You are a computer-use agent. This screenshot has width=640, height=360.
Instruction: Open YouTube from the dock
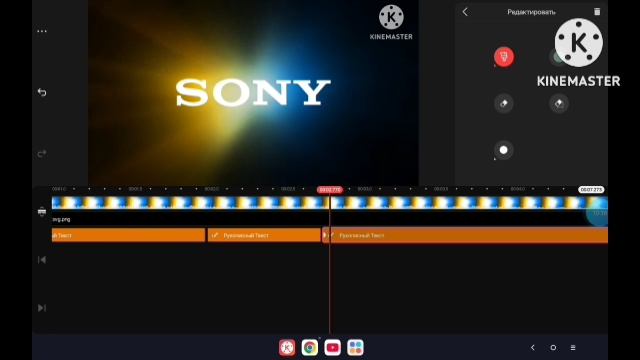[333, 347]
